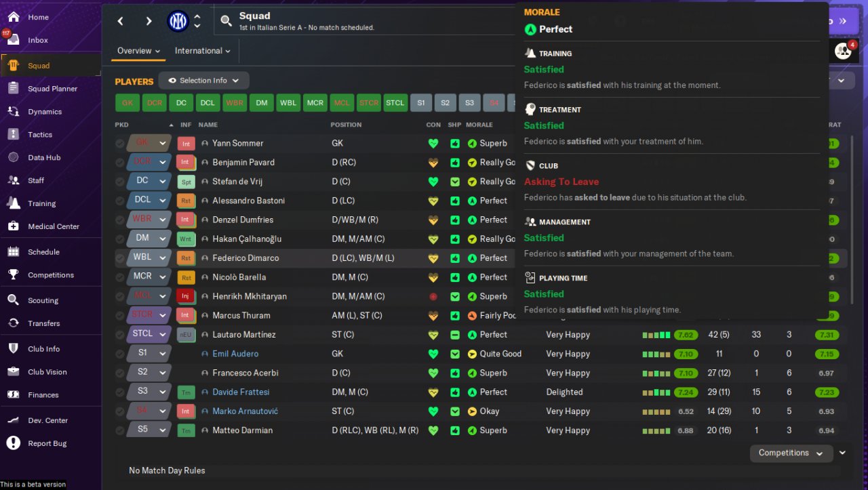Click the staff icon with badge 4
The width and height of the screenshot is (868, 490).
coord(844,50)
